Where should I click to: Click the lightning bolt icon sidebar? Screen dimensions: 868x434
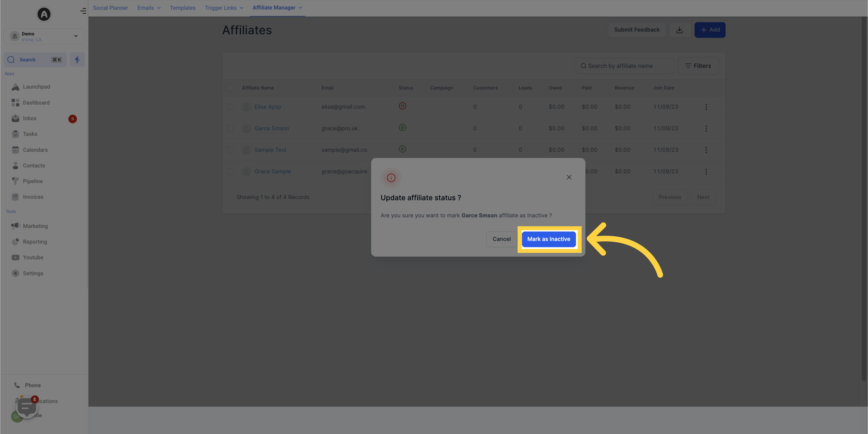(77, 59)
